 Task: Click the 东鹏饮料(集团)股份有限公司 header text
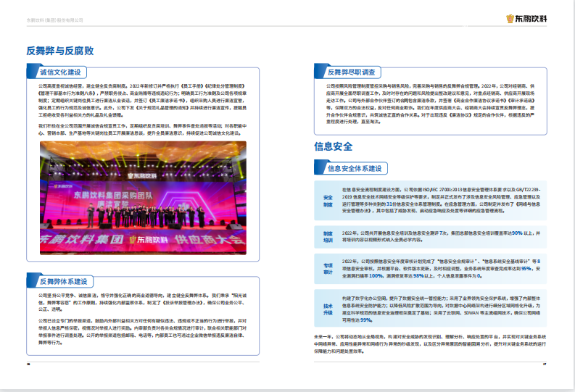click(54, 20)
